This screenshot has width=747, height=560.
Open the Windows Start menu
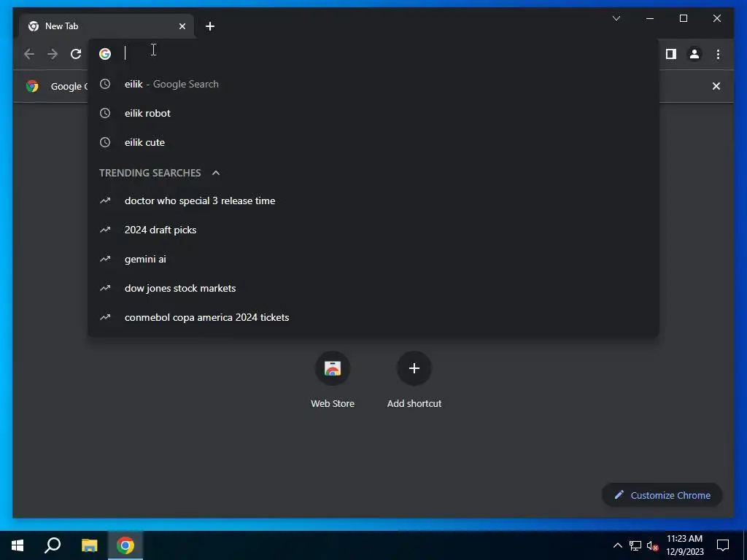tap(18, 545)
